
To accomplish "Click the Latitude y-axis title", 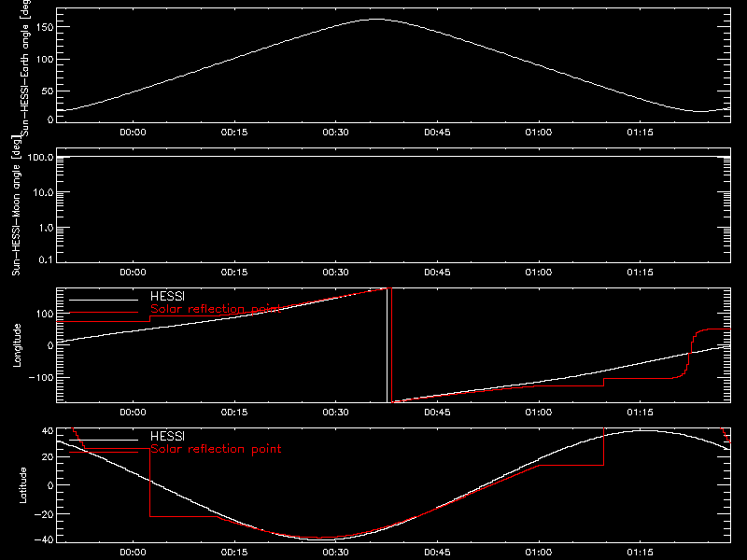I will point(22,484).
